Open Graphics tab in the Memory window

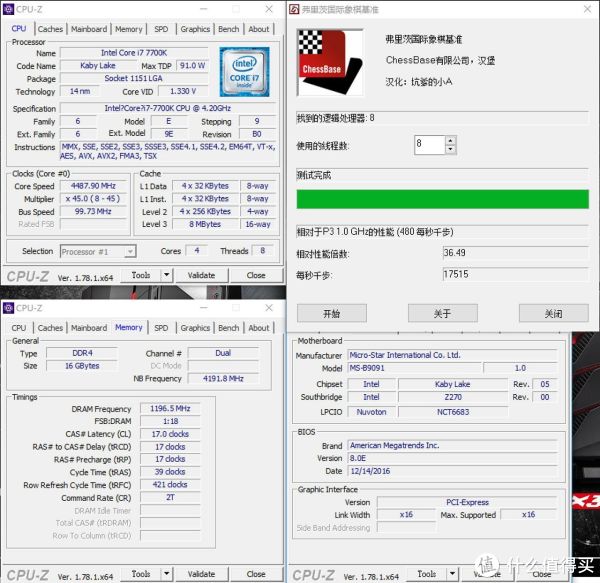pyautogui.click(x=195, y=328)
